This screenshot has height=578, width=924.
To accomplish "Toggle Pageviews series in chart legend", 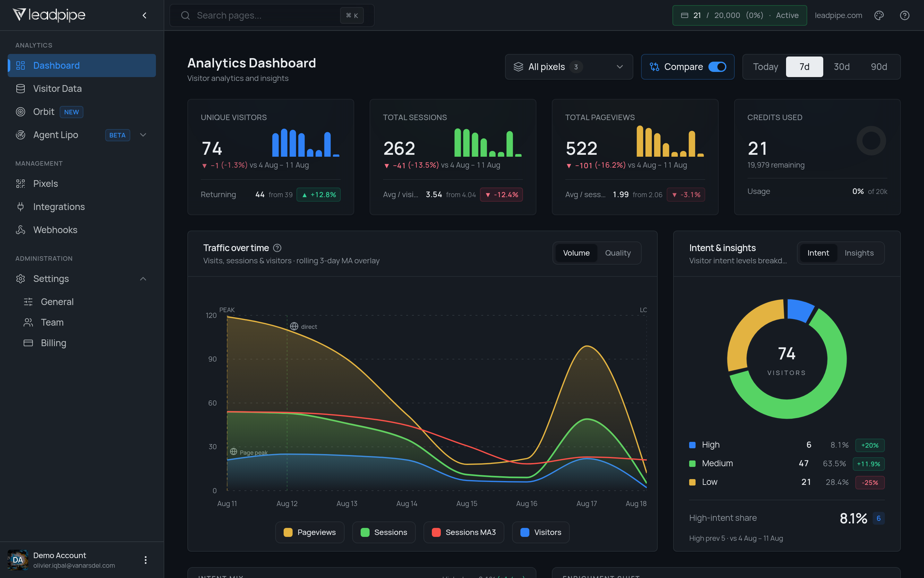I will [310, 532].
